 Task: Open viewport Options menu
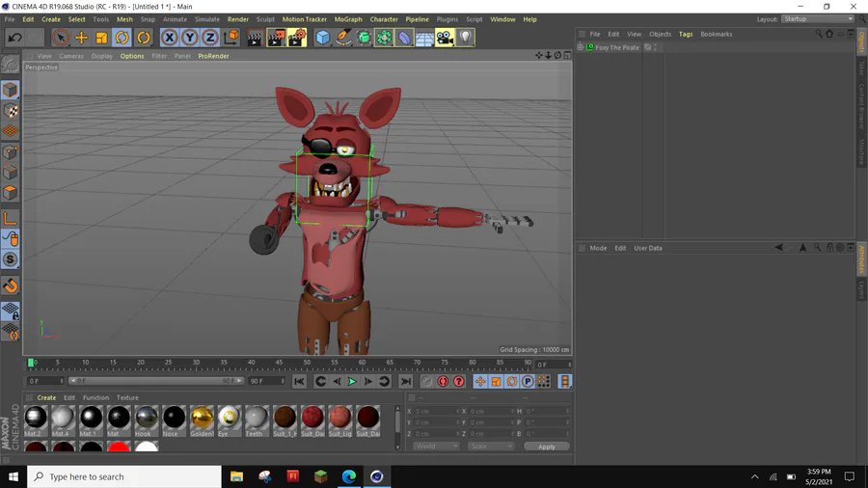[x=132, y=56]
